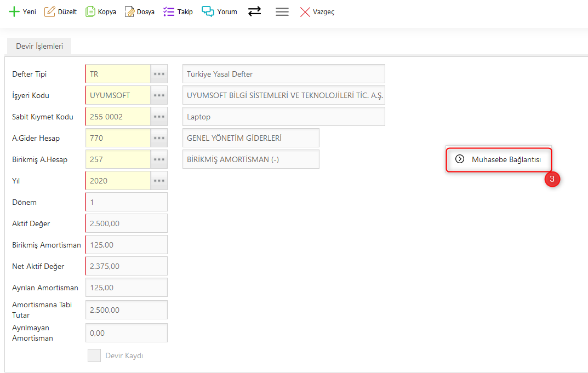This screenshot has width=588, height=373.
Task: Open the Defter Tipi lookup ellipsis
Action: 159,74
